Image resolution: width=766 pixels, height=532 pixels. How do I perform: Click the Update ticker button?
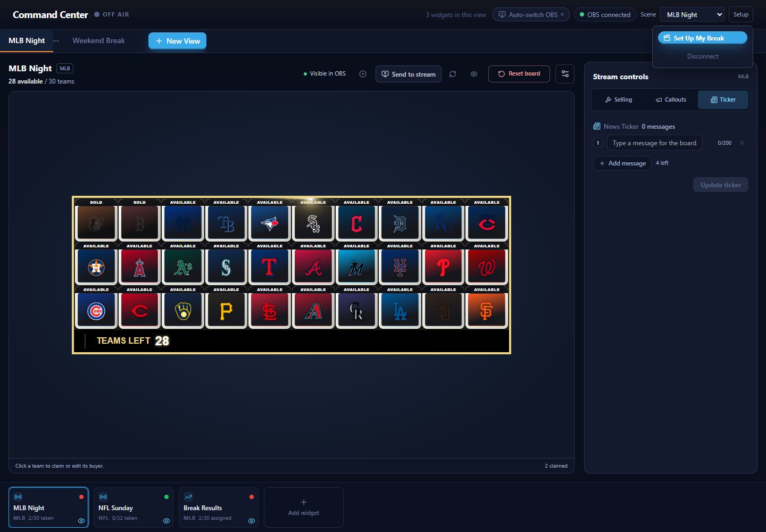point(720,185)
